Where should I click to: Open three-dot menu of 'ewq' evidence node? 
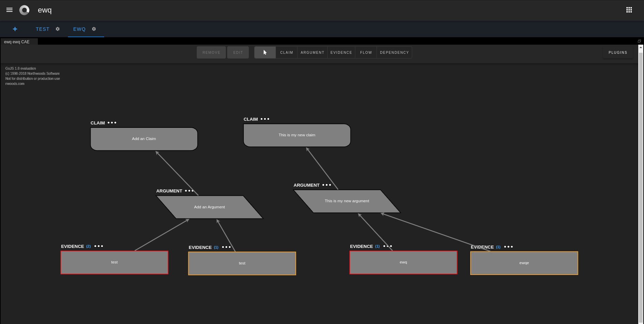(x=388, y=246)
